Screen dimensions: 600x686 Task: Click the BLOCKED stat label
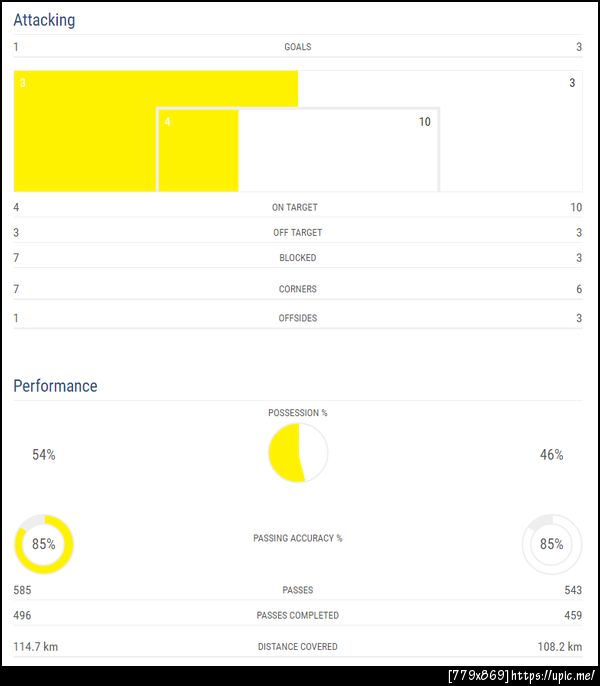(x=297, y=258)
